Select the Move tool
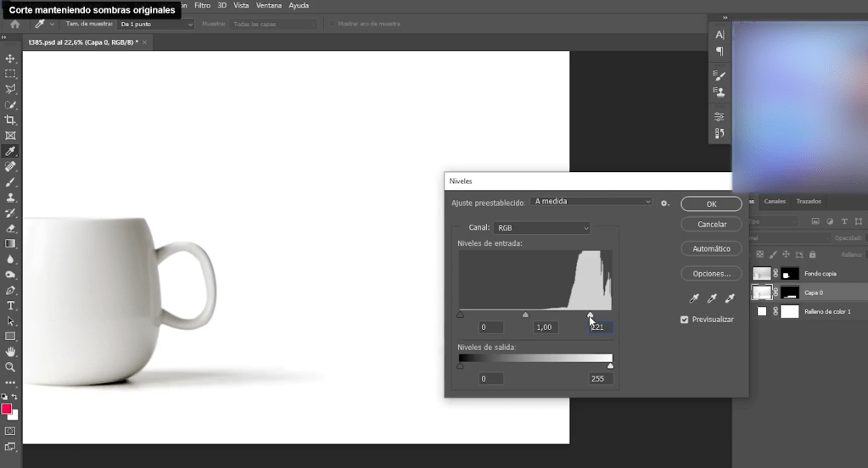868x468 pixels. [10, 58]
